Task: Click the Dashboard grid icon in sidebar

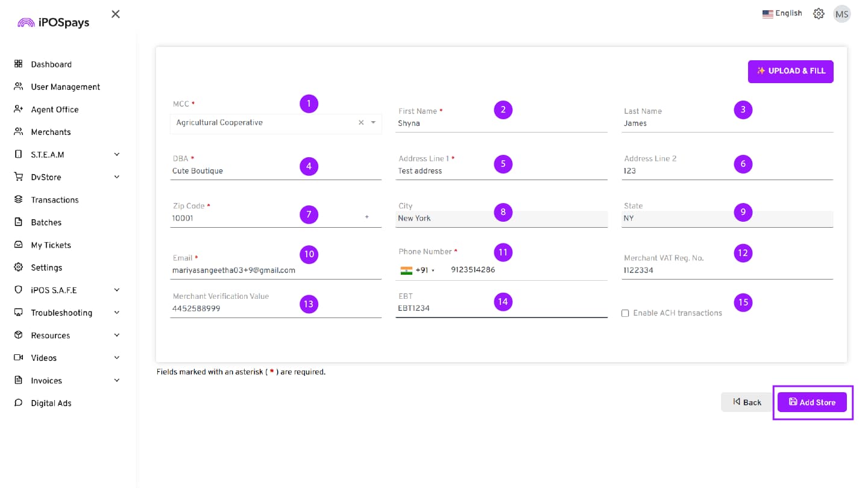Action: [18, 64]
